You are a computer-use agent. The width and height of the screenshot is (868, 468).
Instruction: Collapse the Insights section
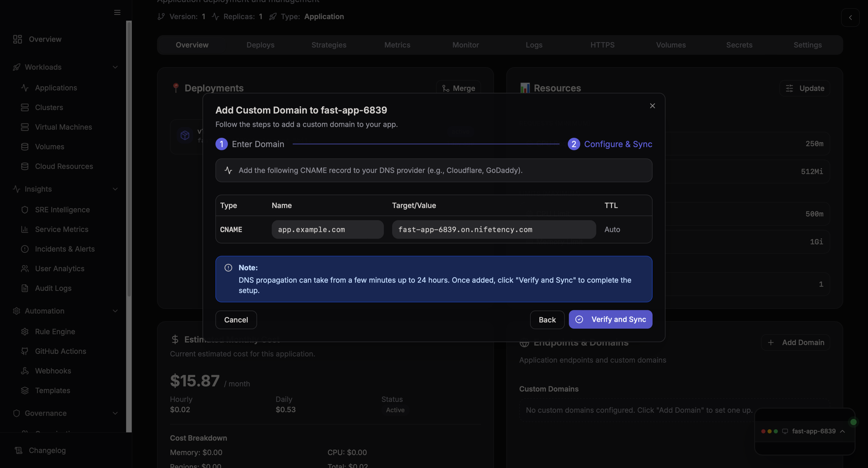[115, 189]
